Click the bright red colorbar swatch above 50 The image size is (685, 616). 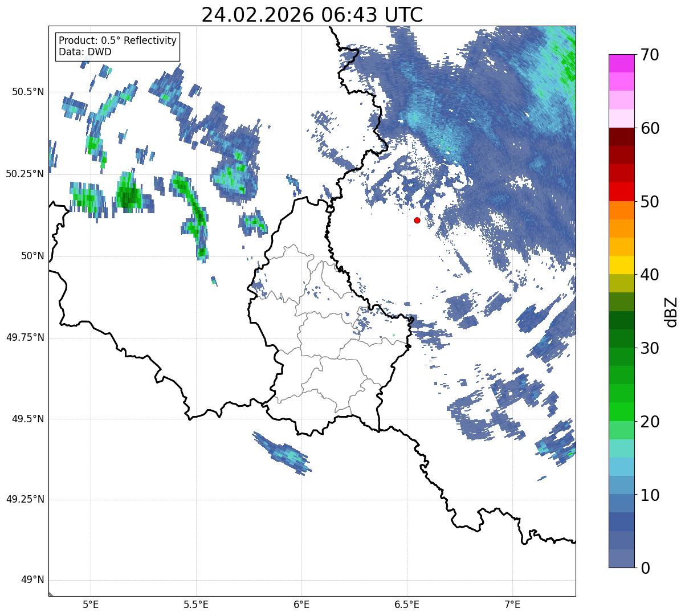tap(621, 191)
